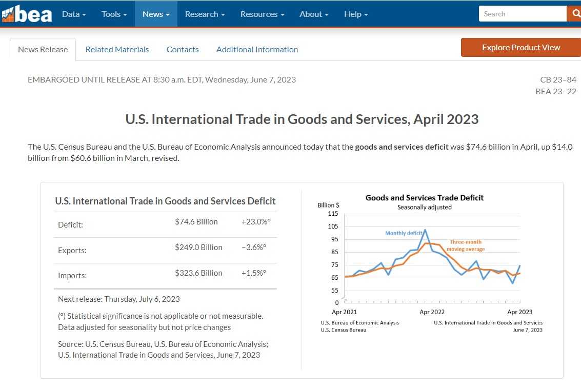The width and height of the screenshot is (581, 392).
Task: Switch to the Related Materials tab
Action: pyautogui.click(x=117, y=50)
